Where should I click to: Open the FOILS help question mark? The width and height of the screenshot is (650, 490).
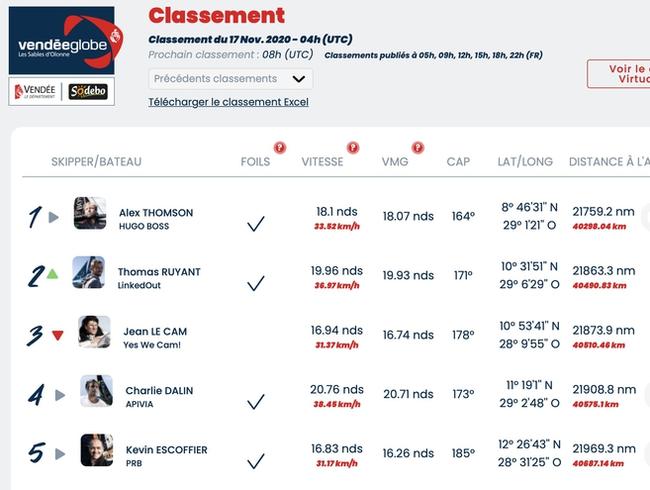(x=280, y=148)
